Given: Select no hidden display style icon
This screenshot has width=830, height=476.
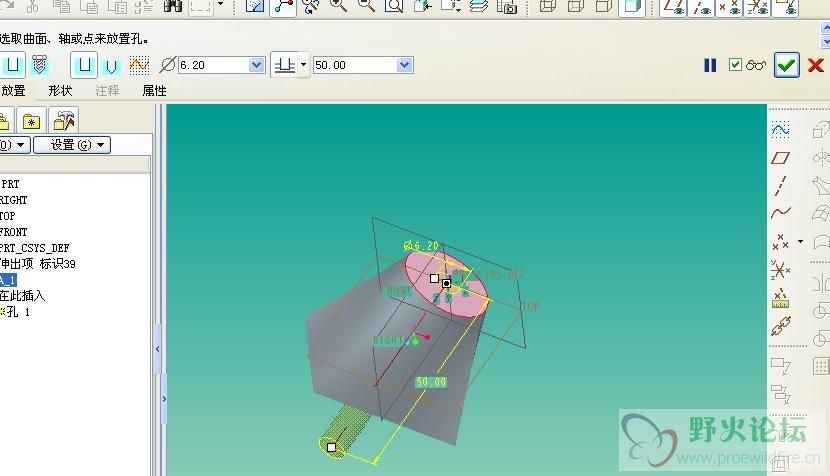Looking at the screenshot, I should 603,6.
